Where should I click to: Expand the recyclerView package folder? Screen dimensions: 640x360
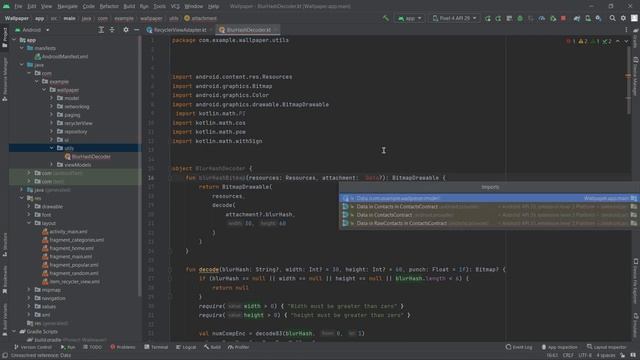click(x=51, y=123)
